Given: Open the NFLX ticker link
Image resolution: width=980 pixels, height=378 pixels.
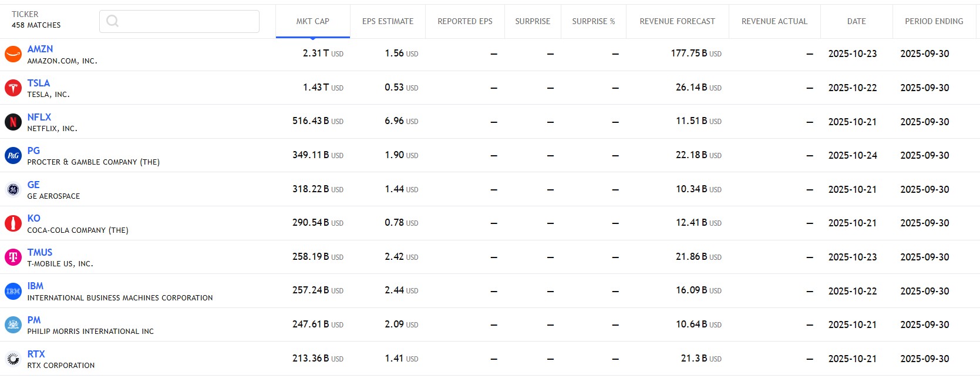Looking at the screenshot, I should 39,117.
